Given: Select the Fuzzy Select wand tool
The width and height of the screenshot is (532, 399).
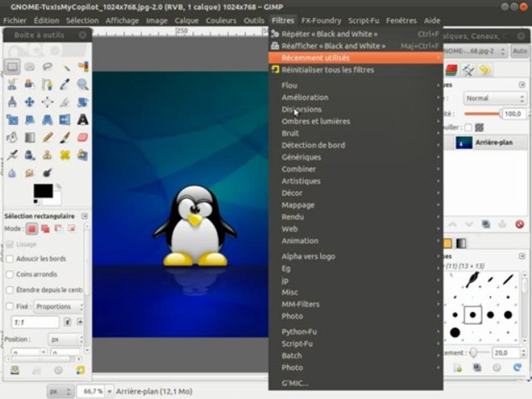Looking at the screenshot, I should point(65,66).
